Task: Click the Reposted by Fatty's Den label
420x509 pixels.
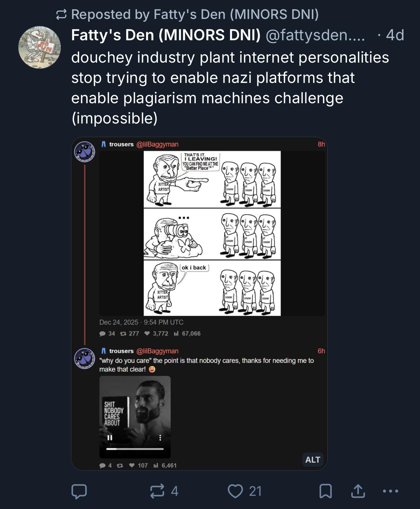Action: click(x=194, y=14)
